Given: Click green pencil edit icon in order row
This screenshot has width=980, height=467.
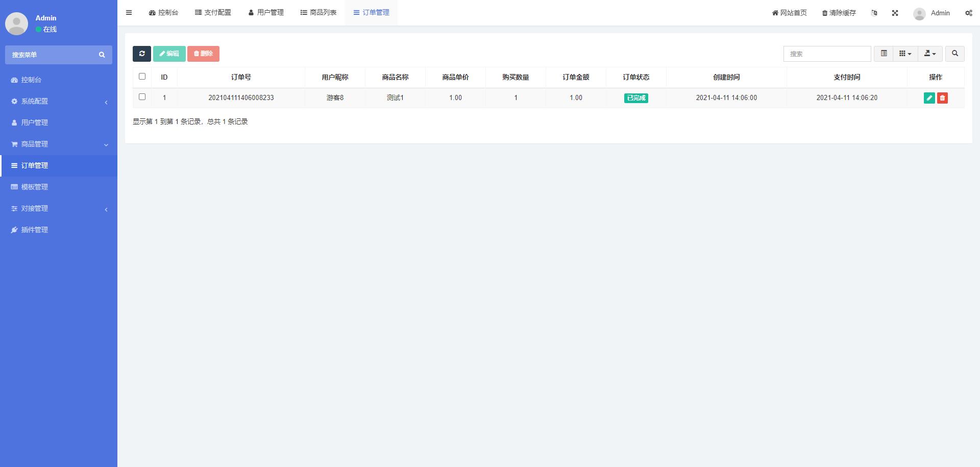Looking at the screenshot, I should (929, 98).
